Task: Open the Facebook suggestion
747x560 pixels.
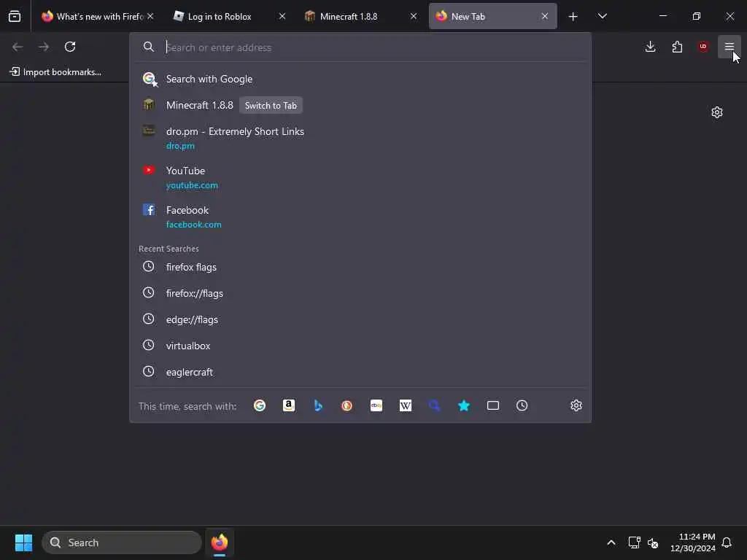Action: point(360,217)
